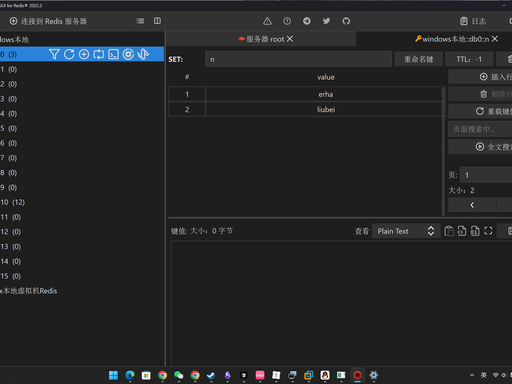
Task: Open the QQ penguin icon in taskbar
Action: tap(325, 375)
